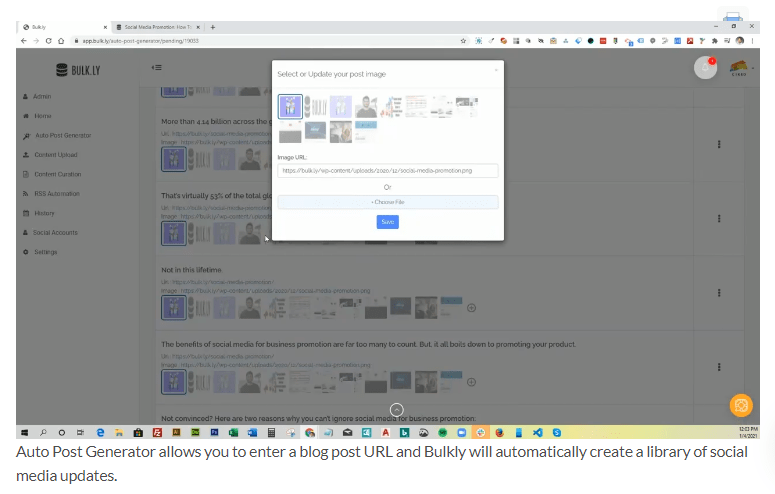Open FileZilla from taskbar
Screen dimensions: 775x494
pyautogui.click(x=157, y=433)
